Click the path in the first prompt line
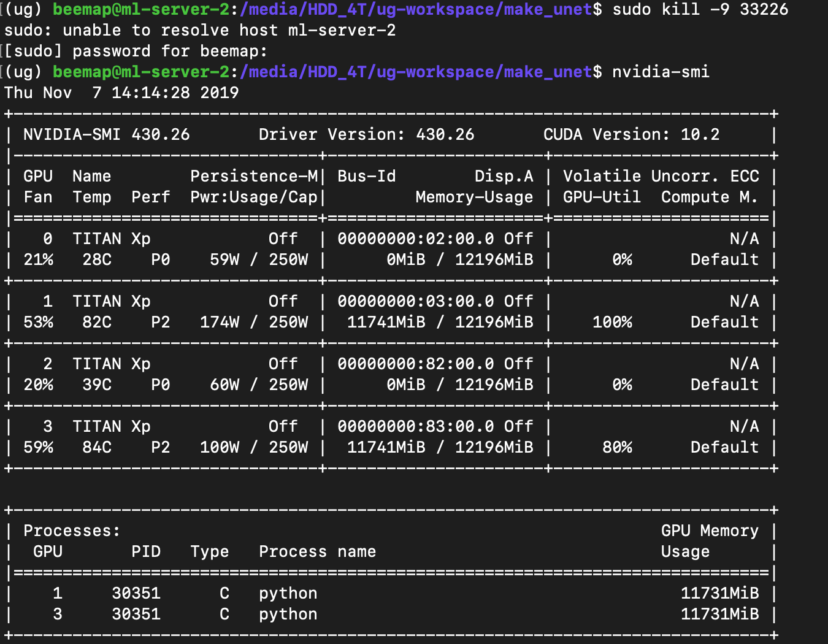Viewport: 828px width, 644px height. [416, 9]
